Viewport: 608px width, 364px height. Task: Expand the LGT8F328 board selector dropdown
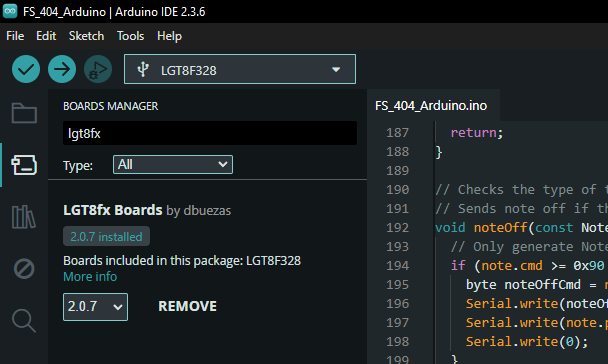pos(240,69)
